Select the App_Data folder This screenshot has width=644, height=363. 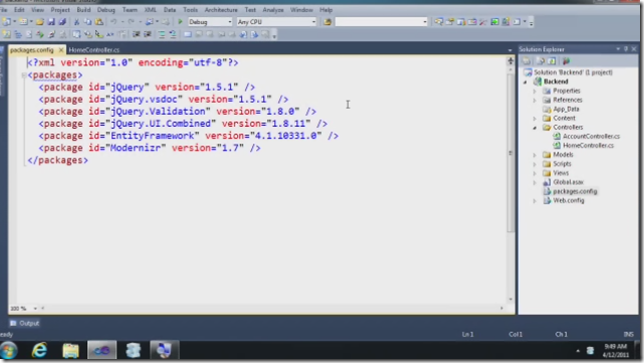click(x=566, y=109)
